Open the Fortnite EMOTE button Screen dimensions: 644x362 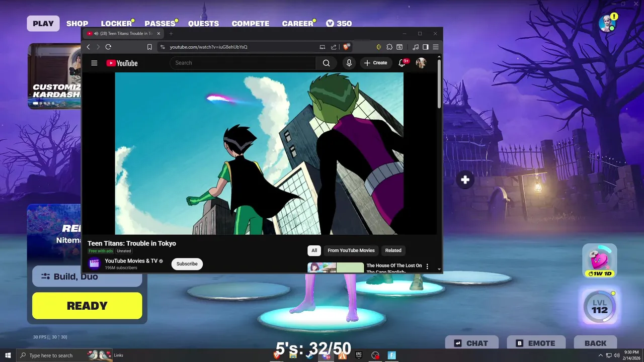(535, 343)
